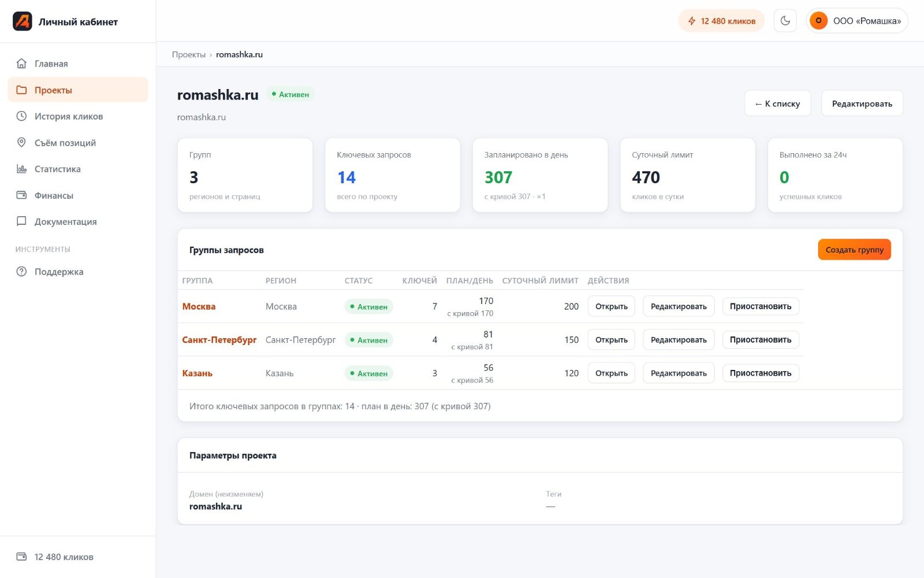Click Редактировать in Санкт-Петербург row

(x=679, y=340)
